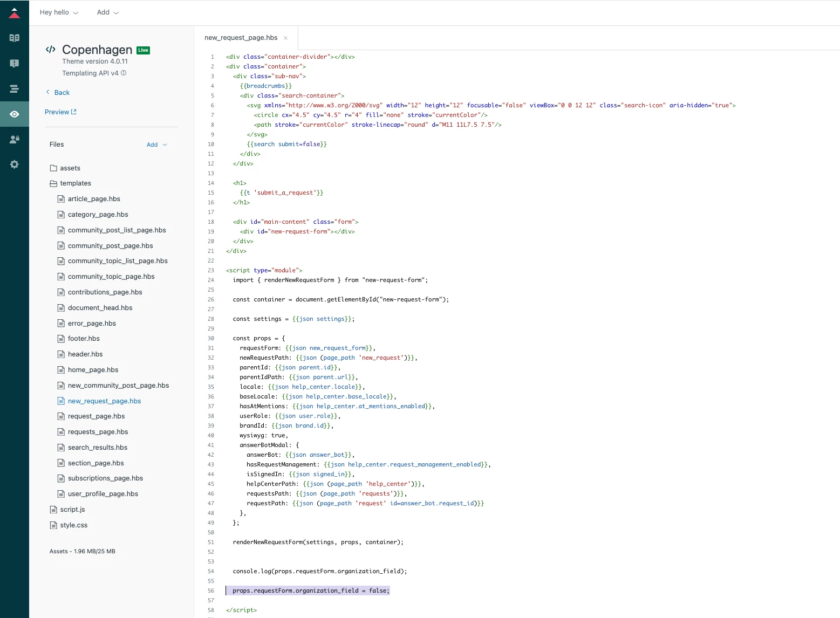Click the templates open-folder icon
840x618 pixels.
click(53, 183)
